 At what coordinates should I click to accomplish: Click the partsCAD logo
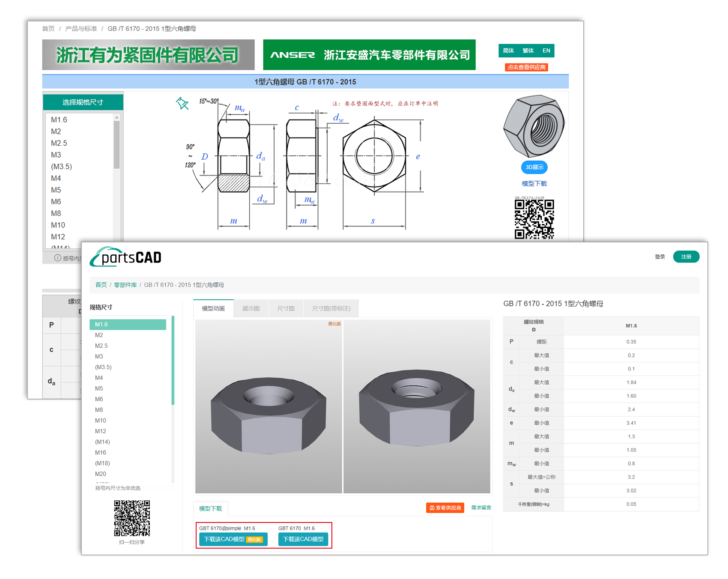[x=126, y=257]
